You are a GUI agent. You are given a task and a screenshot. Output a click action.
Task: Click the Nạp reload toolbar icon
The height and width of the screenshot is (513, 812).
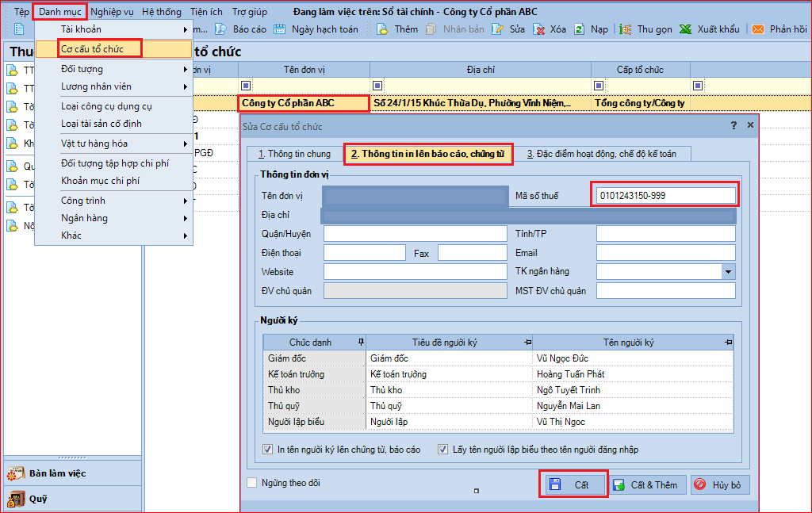(x=580, y=29)
